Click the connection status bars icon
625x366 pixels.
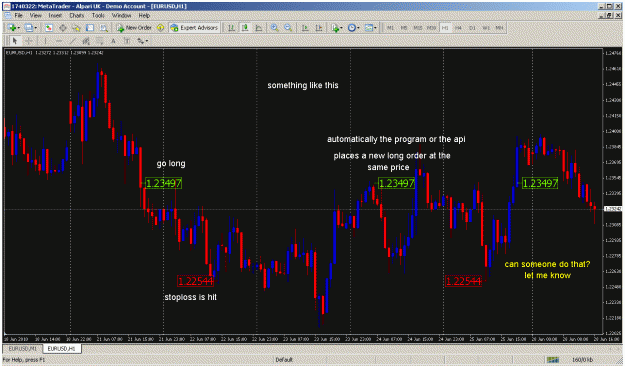tap(553, 360)
